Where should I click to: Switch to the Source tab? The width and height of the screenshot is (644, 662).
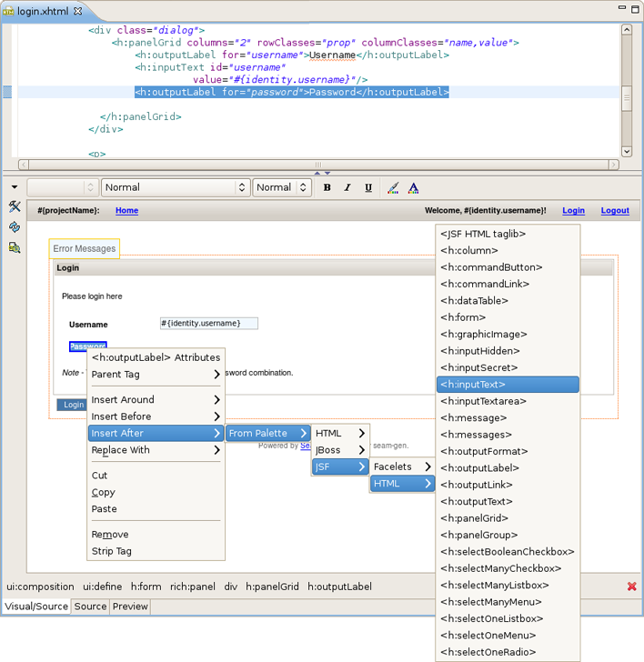[90, 607]
